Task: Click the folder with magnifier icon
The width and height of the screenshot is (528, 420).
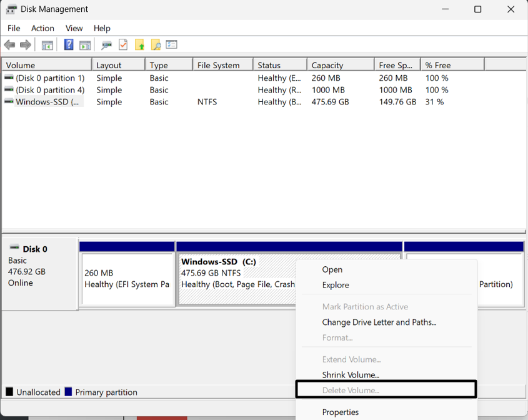Action: point(156,45)
